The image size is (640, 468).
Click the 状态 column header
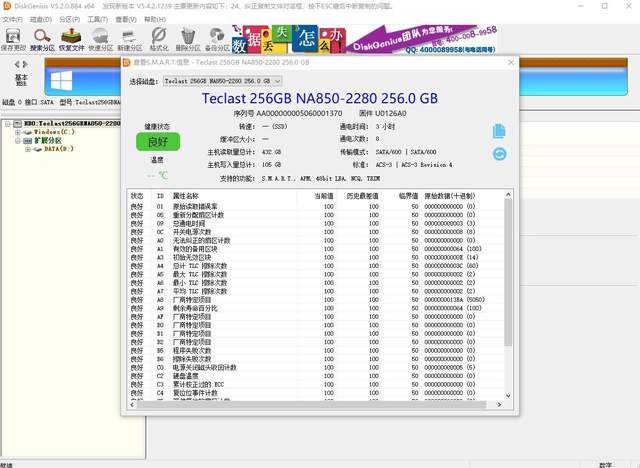137,196
